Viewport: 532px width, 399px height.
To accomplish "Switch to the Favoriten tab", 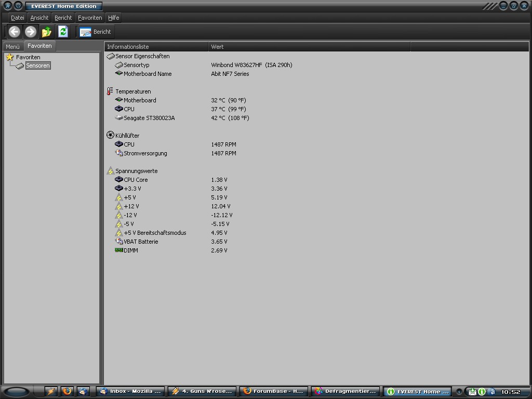I will point(39,46).
